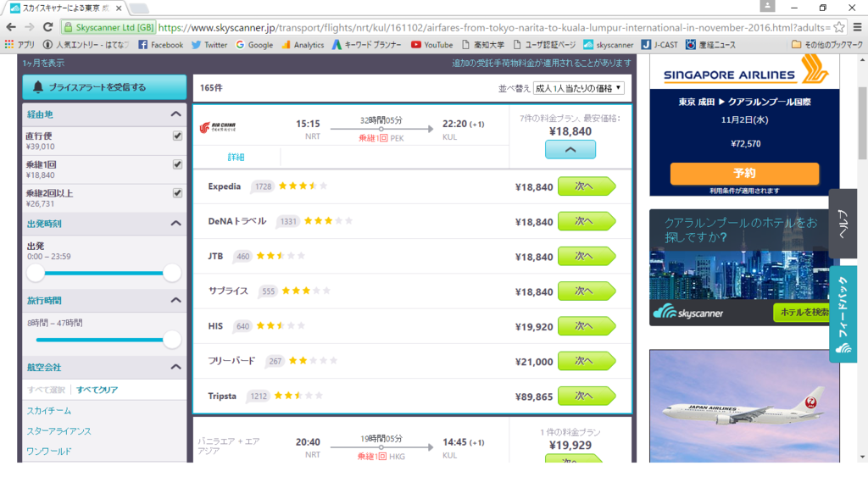
Task: Click bell price alert button
Action: click(x=104, y=87)
